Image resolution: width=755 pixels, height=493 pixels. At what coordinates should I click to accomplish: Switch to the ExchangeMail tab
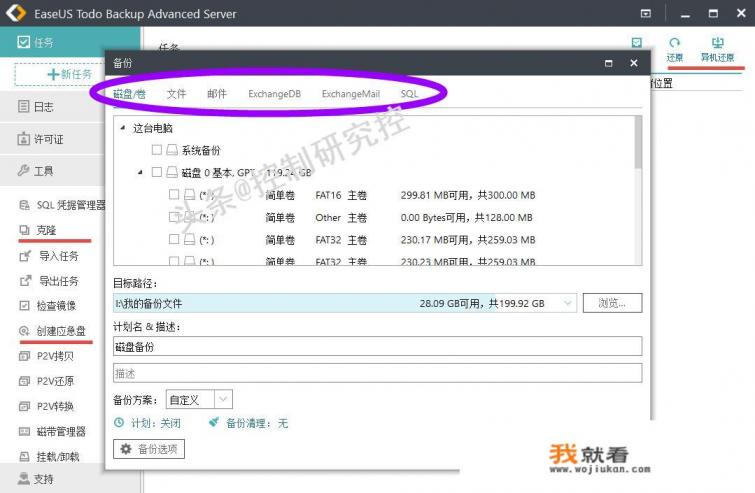[x=351, y=94]
